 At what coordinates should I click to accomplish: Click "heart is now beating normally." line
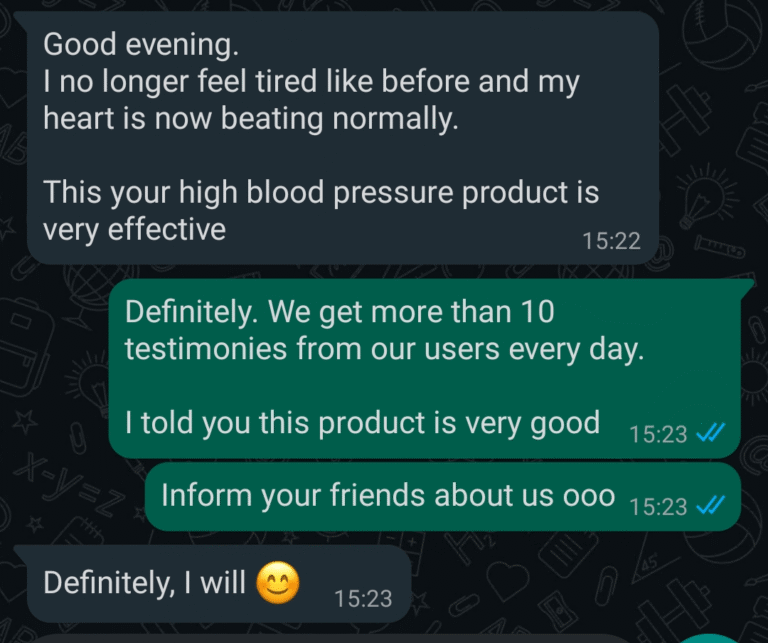250,119
